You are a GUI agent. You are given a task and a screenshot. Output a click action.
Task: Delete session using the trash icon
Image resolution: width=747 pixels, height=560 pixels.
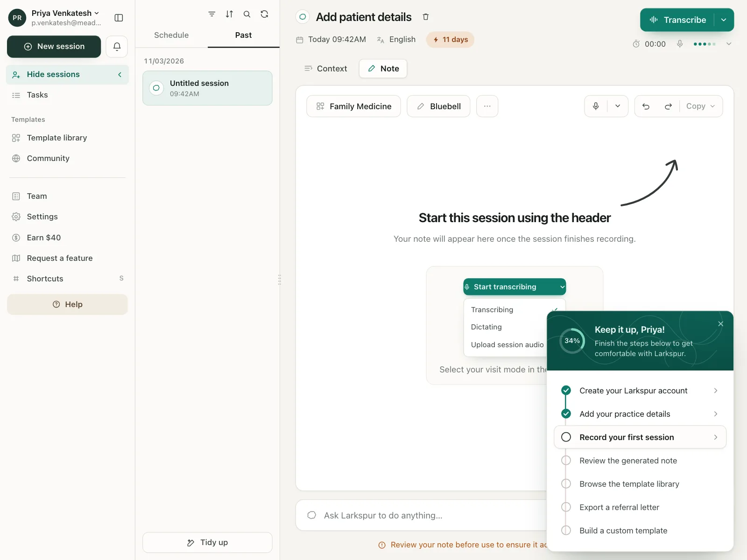[x=426, y=17]
